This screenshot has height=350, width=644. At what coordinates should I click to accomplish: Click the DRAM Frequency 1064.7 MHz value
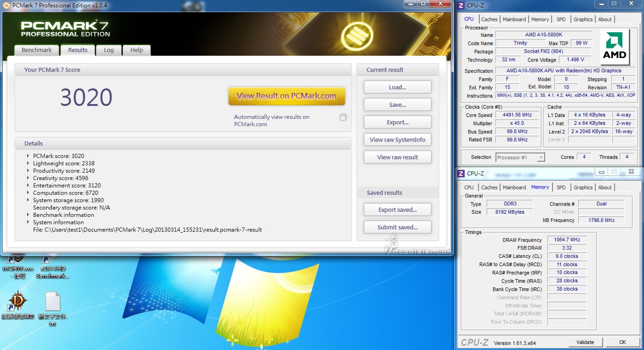566,240
